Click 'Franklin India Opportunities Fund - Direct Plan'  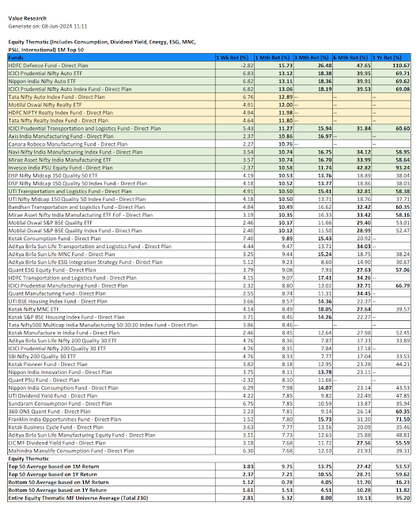[65, 420]
